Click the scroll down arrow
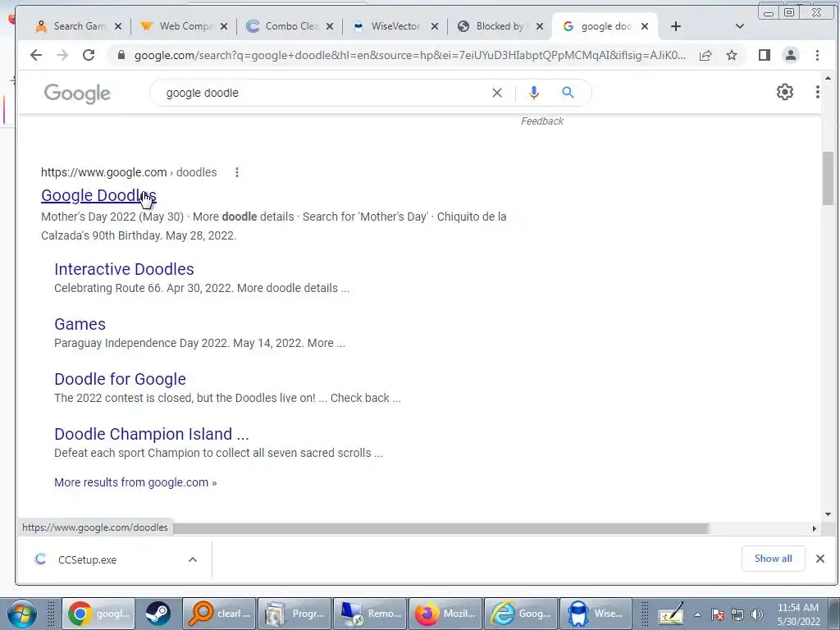 tap(829, 515)
